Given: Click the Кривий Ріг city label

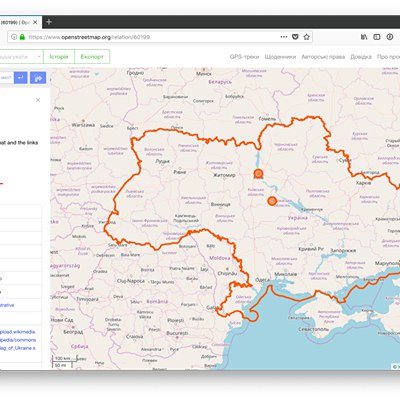Looking at the screenshot, I should pos(311,249).
